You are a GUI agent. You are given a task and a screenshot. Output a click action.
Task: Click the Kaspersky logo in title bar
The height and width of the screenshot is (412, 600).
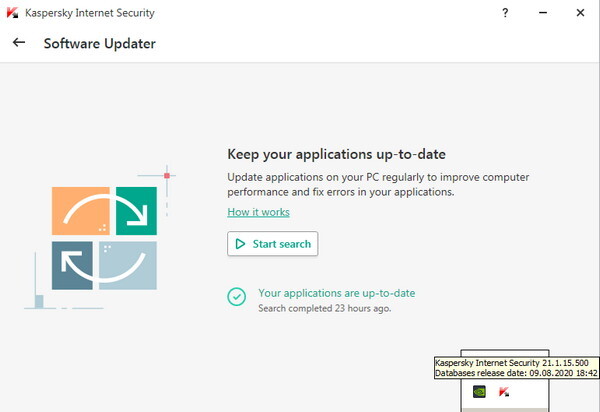pyautogui.click(x=12, y=13)
